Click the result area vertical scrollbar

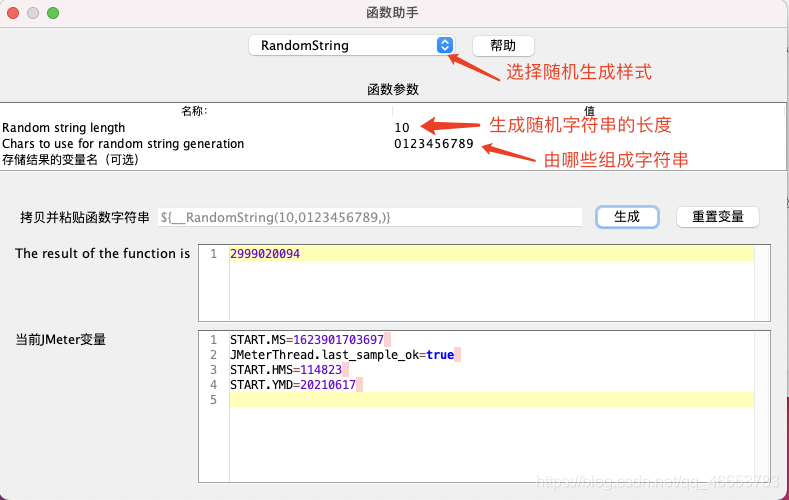[762, 283]
